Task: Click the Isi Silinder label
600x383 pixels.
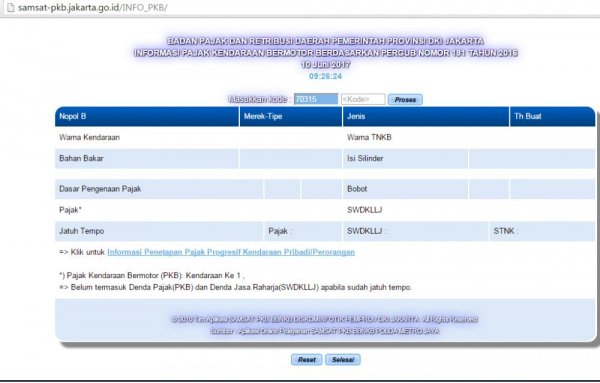Action: tap(365, 158)
